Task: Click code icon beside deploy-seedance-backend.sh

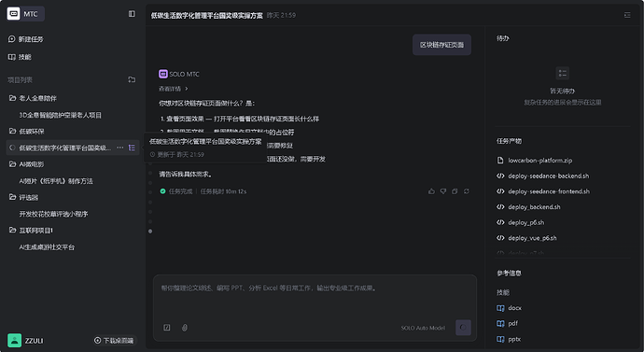Action: (x=500, y=176)
